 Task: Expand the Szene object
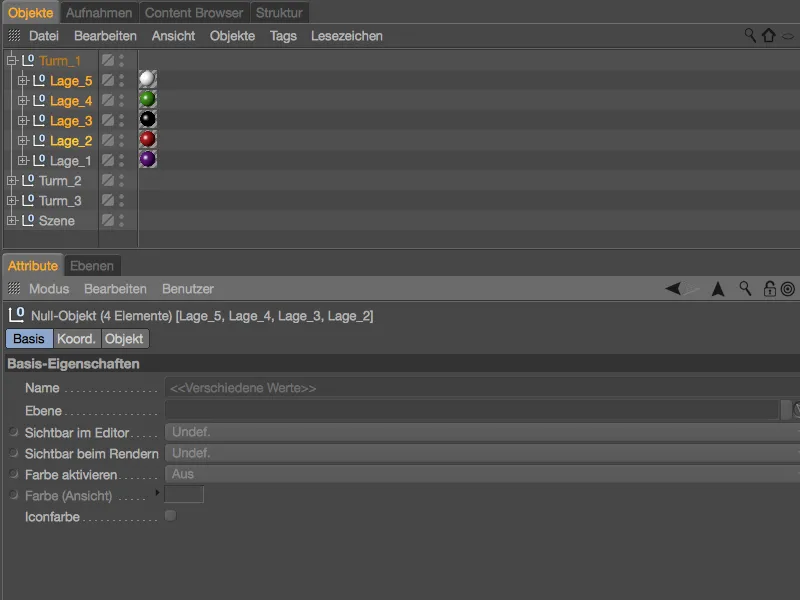pos(12,220)
